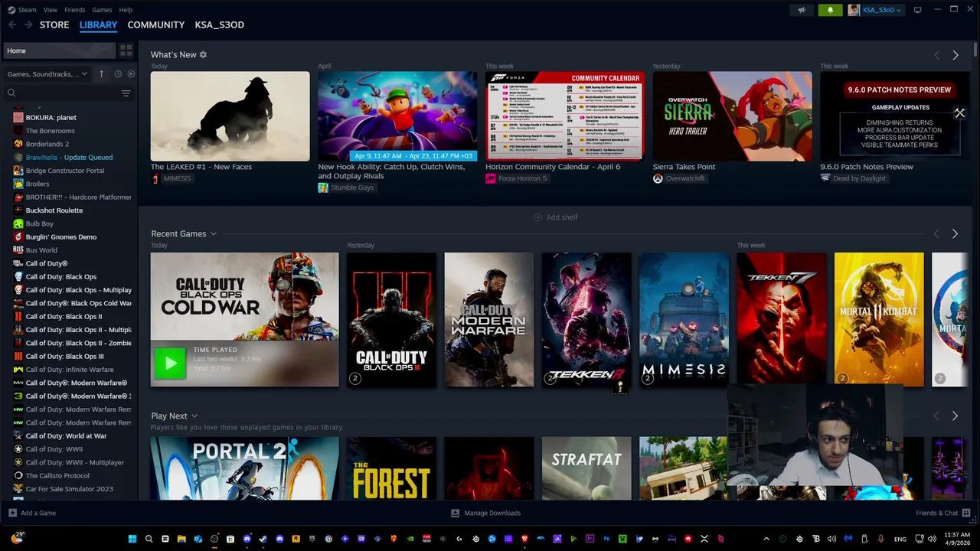The width and height of the screenshot is (980, 551).
Task: Open the Friends & Chat icon
Action: pyautogui.click(x=966, y=513)
